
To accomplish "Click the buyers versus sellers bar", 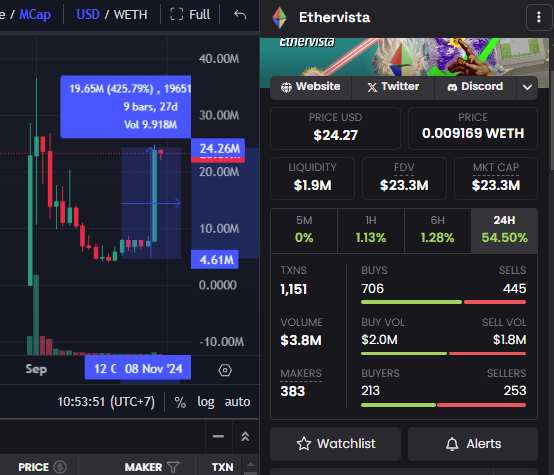I will (x=443, y=405).
